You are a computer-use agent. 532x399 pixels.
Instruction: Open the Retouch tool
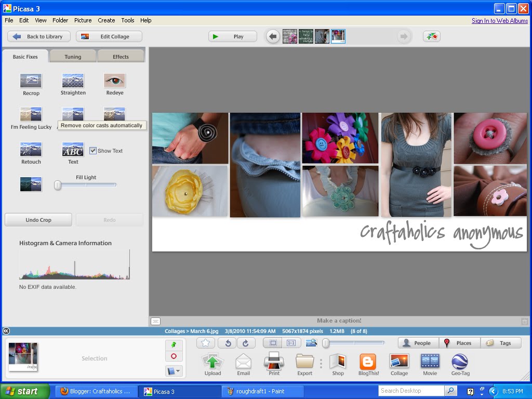[31, 149]
